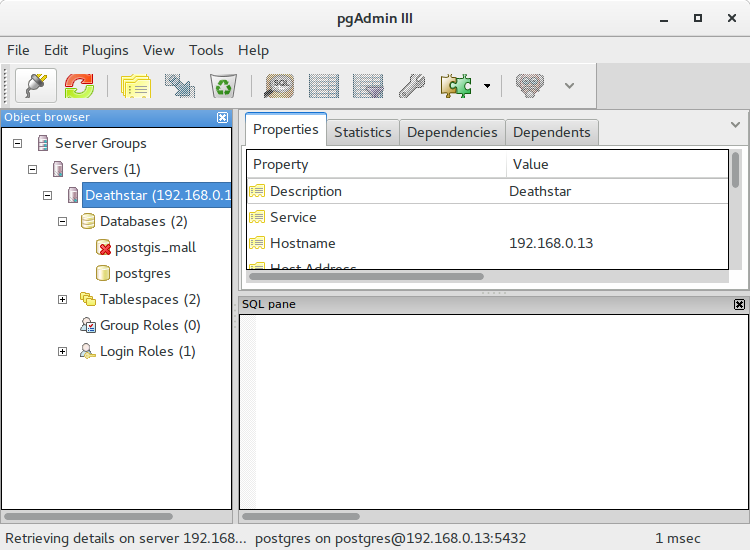Click the View data grid icon
Viewport: 750px width, 550px height.
324,86
